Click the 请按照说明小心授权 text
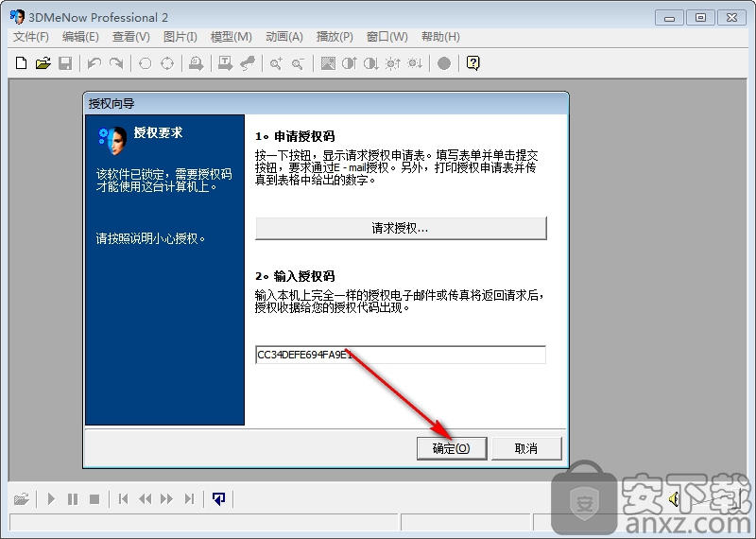Screen dimensions: 756x539 pos(150,238)
